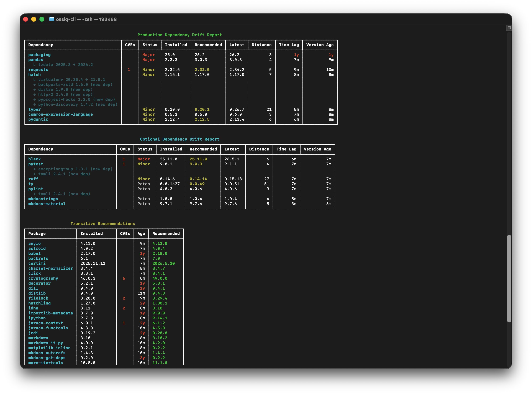Select the 'requests' dependency name
Screen dimensions: 532x395
point(38,70)
